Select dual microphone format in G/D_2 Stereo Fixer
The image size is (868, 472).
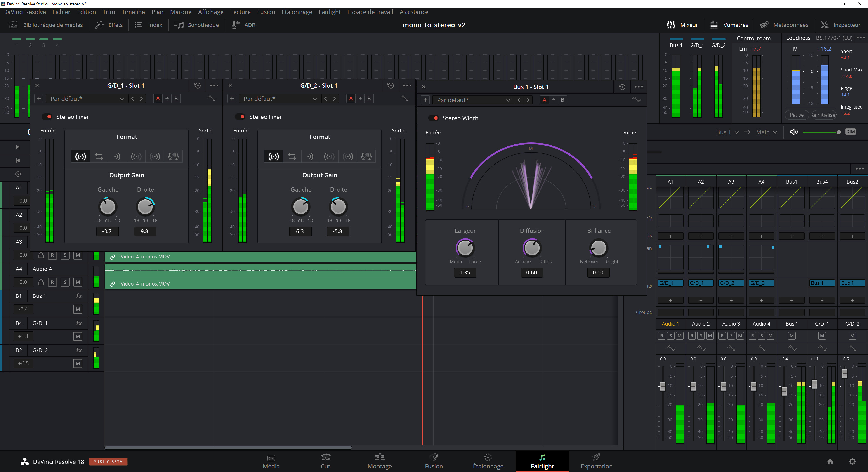366,156
